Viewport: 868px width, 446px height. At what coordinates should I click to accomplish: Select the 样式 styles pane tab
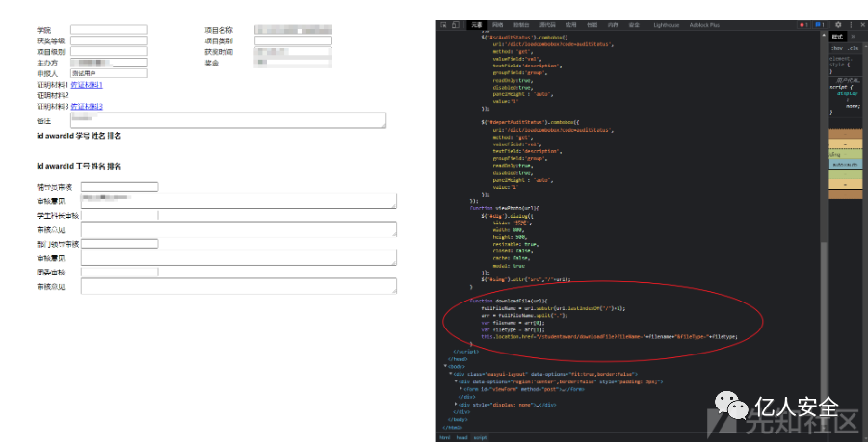pos(837,37)
